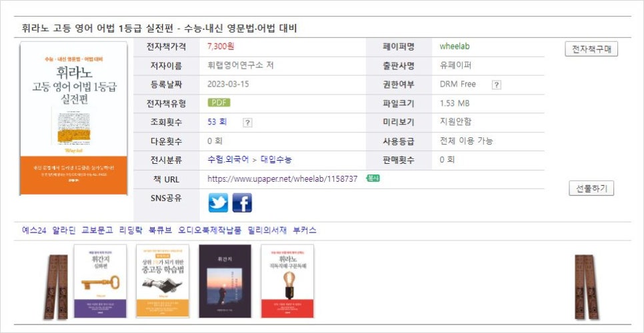Screen dimensions: 644x333
Task: Click the 전자책가격 label cell
Action: [x=167, y=47]
